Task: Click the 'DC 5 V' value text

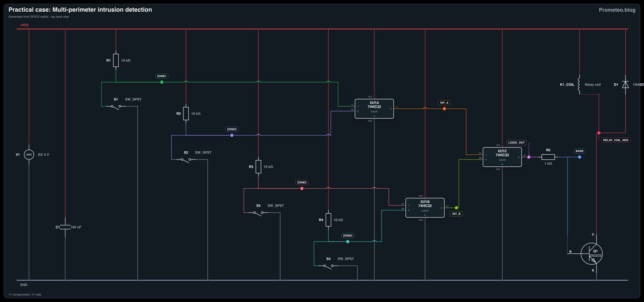Action: click(43, 155)
